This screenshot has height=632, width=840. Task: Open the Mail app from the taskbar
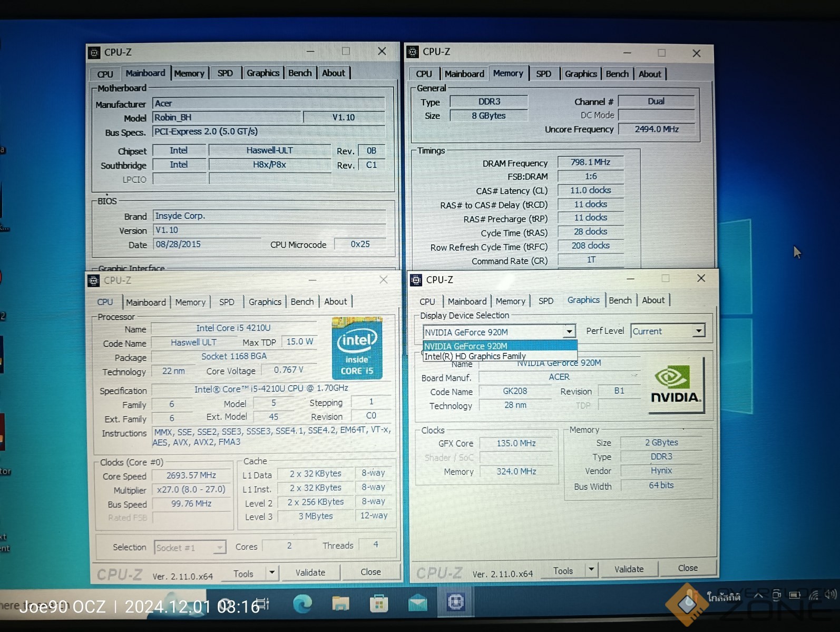[x=417, y=604]
